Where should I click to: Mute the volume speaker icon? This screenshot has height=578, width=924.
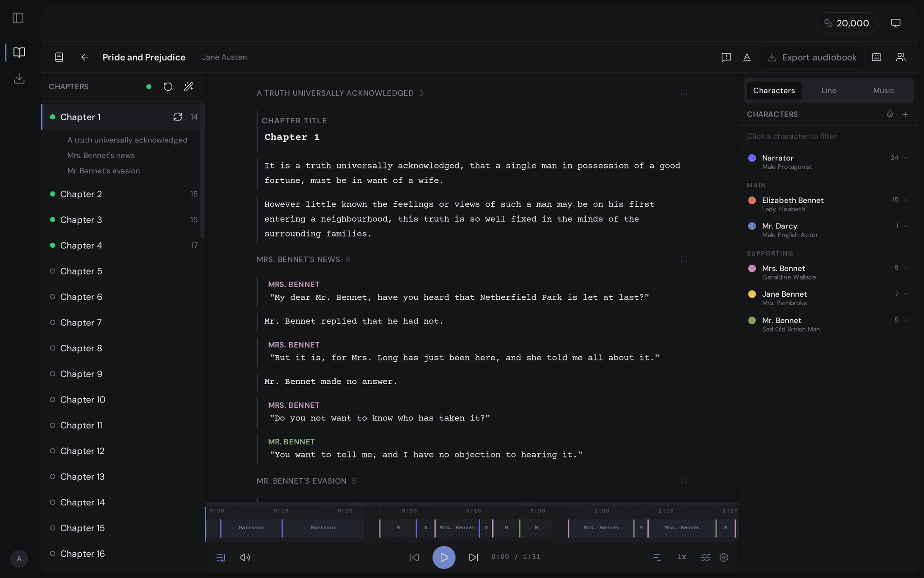(x=245, y=558)
